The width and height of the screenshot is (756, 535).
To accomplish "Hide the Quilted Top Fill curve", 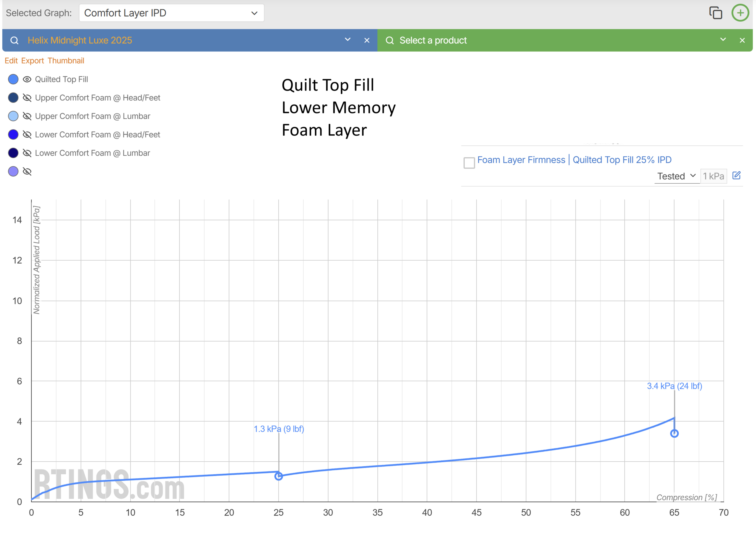I will [27, 79].
